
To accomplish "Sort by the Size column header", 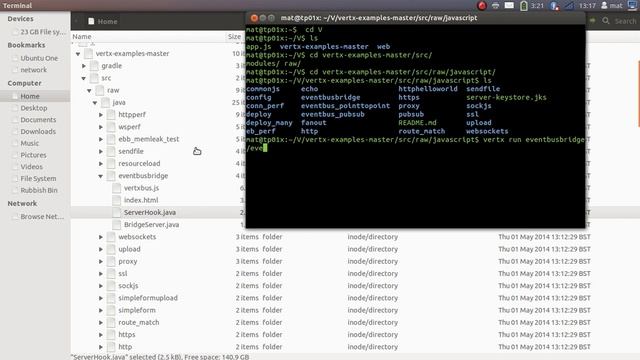I will coord(234,36).
